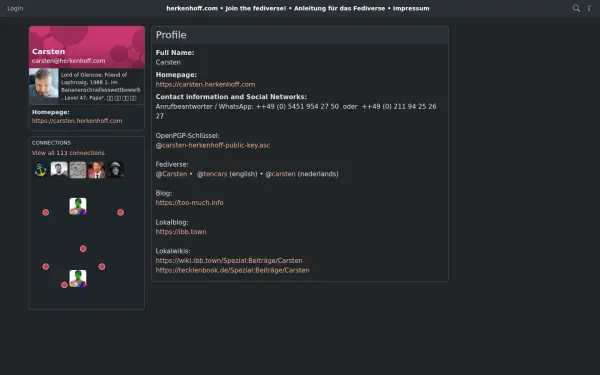Open Join the fediverse! link

tap(255, 8)
